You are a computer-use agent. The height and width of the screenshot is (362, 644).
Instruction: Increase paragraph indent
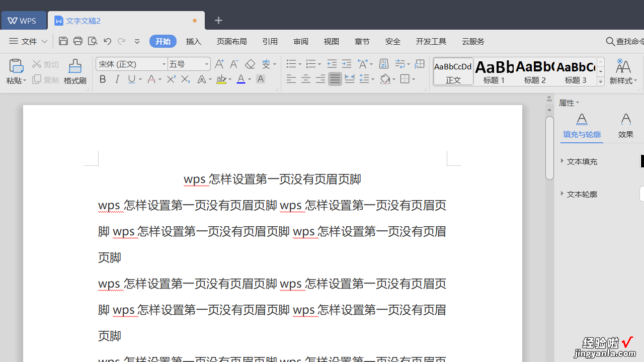(347, 64)
